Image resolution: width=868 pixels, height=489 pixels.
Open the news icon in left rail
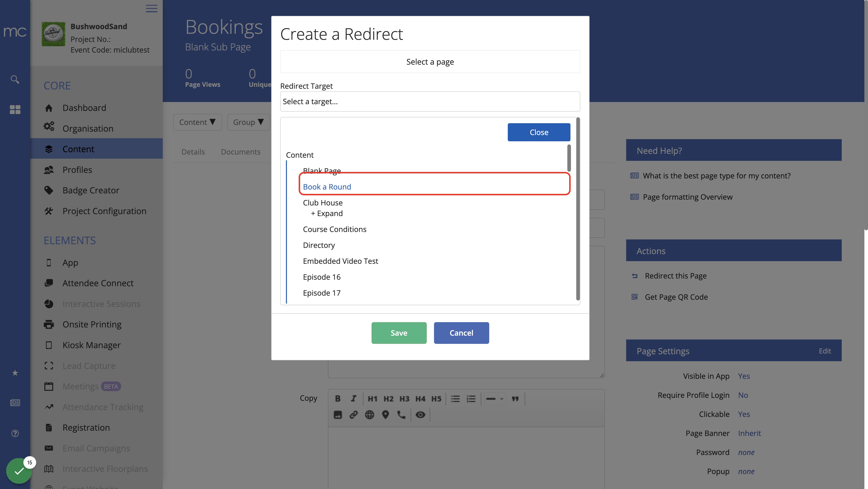coord(15,403)
